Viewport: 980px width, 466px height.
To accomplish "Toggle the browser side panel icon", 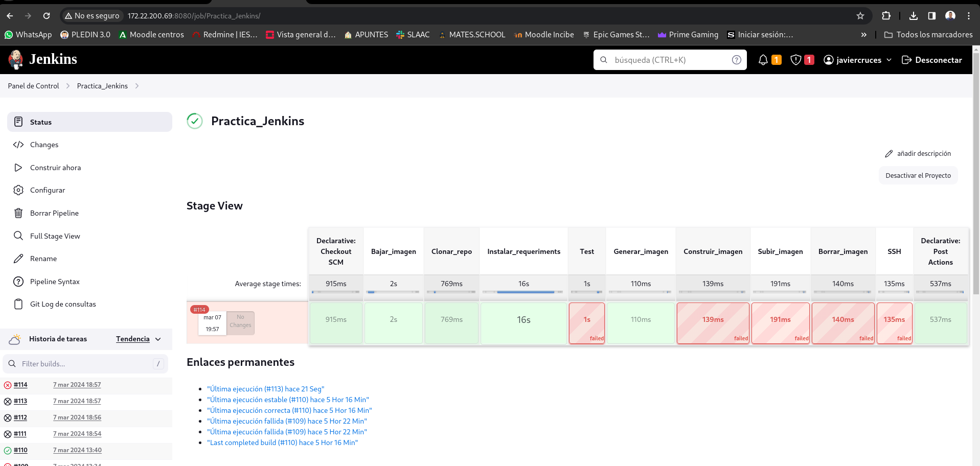I will (x=932, y=16).
